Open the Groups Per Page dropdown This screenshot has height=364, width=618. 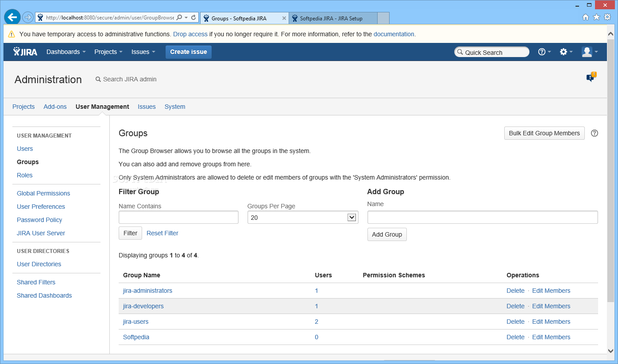pos(303,217)
